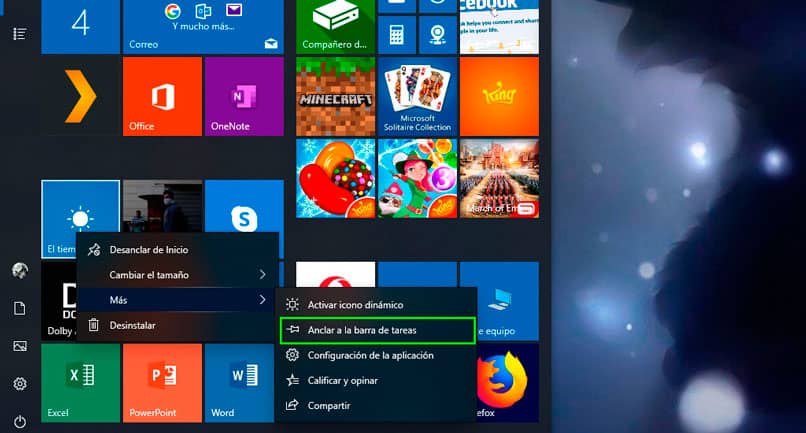Open the news photo tile
The height and width of the screenshot is (433, 806).
click(162, 206)
